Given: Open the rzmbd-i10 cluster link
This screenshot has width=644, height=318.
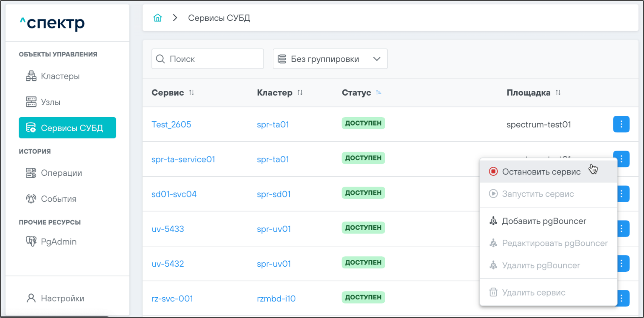Looking at the screenshot, I should (x=276, y=299).
